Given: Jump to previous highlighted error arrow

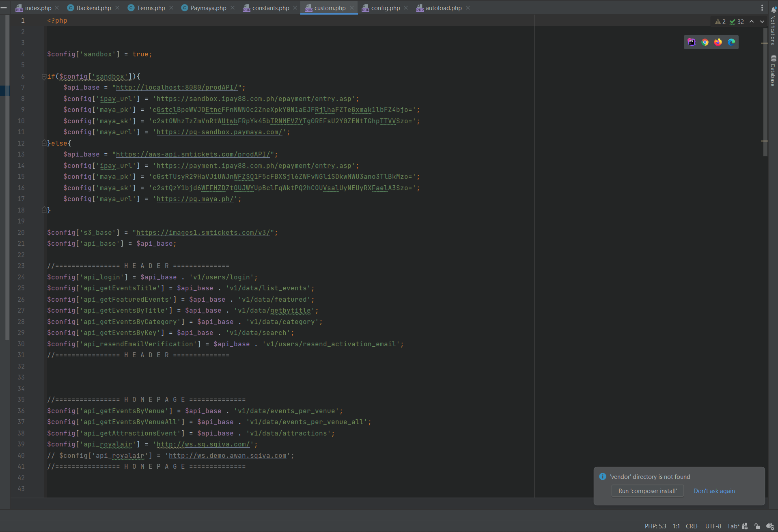Looking at the screenshot, I should [x=752, y=22].
